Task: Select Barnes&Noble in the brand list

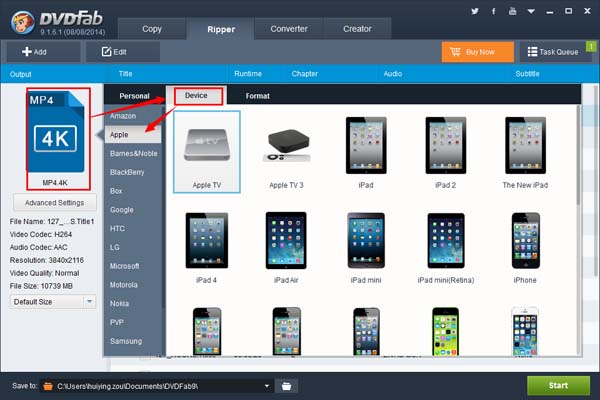Action: 134,153
